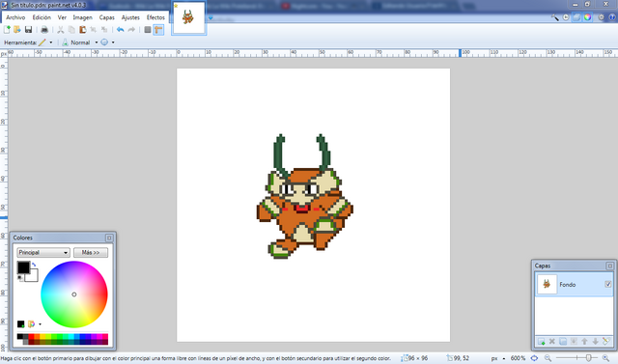The image size is (618, 364).
Task: Open a file with the folder icon
Action: tap(17, 30)
